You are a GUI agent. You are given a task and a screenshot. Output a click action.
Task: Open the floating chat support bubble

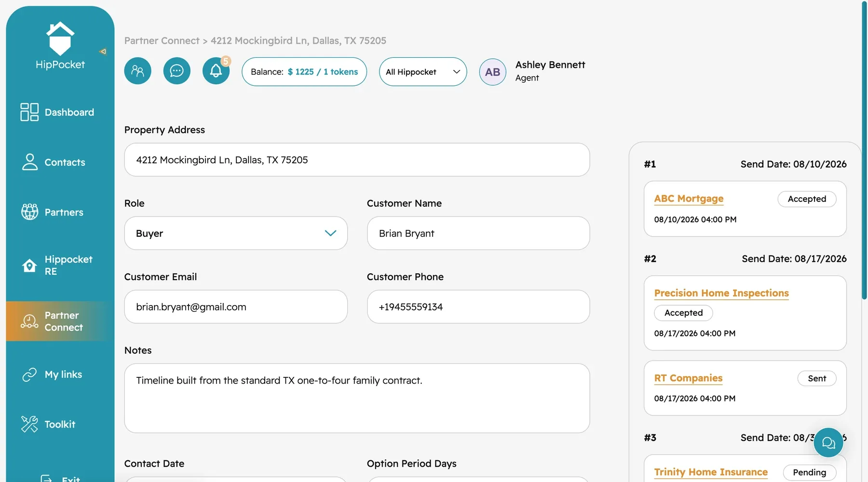tap(828, 442)
